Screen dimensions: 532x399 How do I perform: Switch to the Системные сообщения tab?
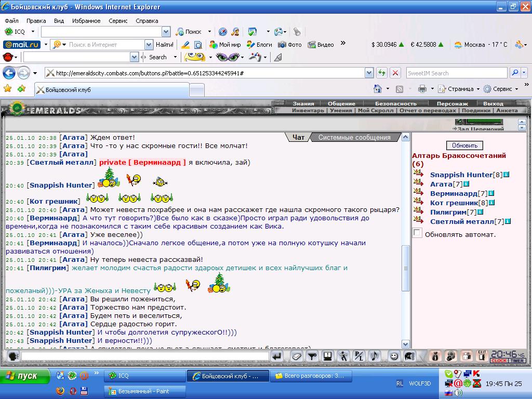pos(354,137)
